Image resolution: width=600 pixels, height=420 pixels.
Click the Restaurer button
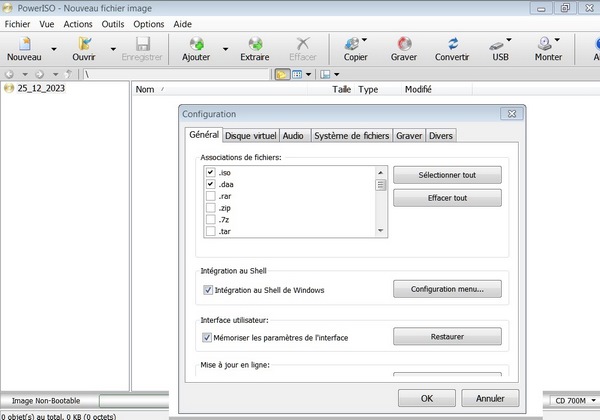click(x=447, y=337)
